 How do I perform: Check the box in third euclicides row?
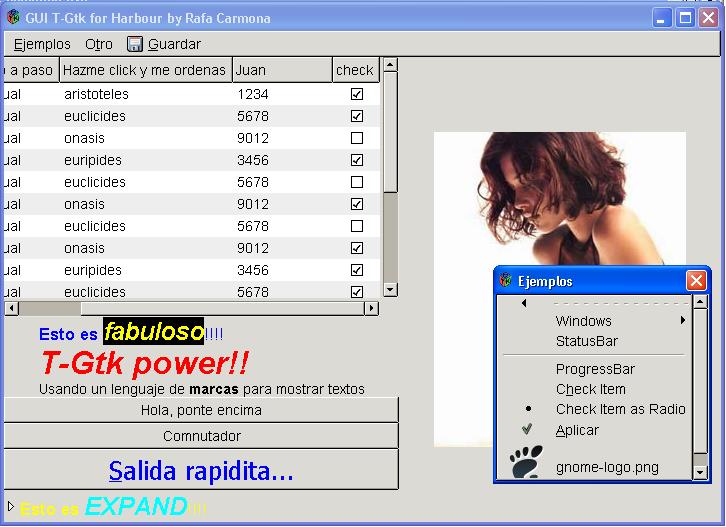coord(357,226)
